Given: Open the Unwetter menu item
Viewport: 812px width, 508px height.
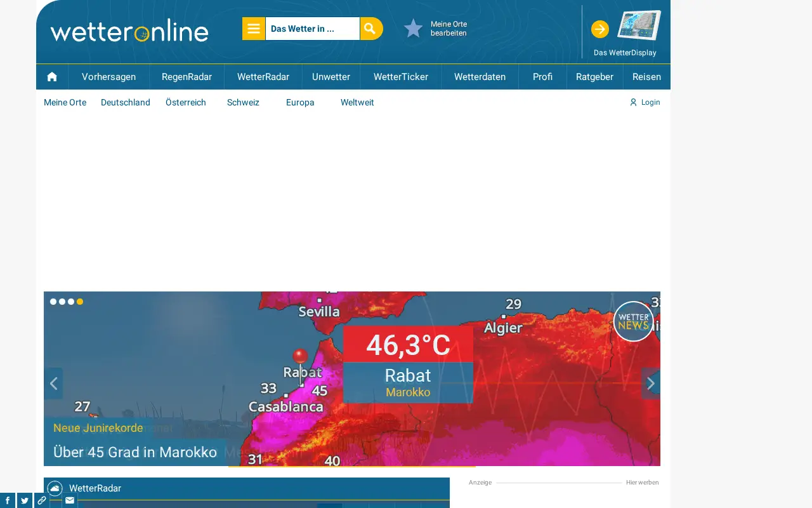Looking at the screenshot, I should click(x=331, y=77).
